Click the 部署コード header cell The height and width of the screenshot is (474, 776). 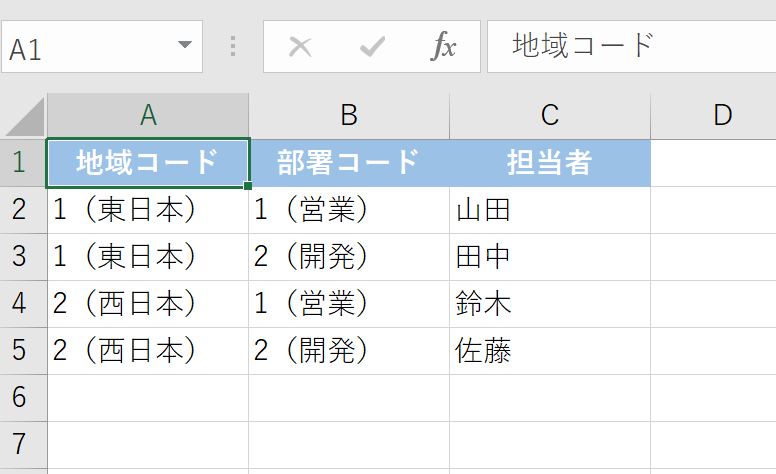pos(349,163)
